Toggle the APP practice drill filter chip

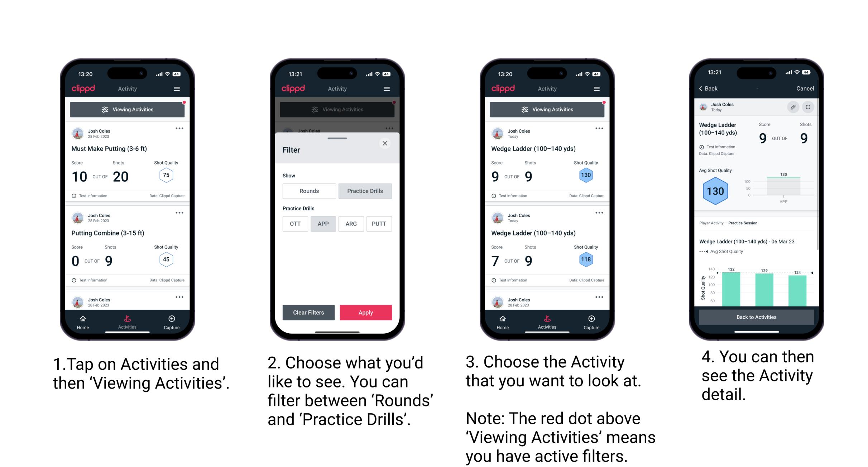pos(322,224)
